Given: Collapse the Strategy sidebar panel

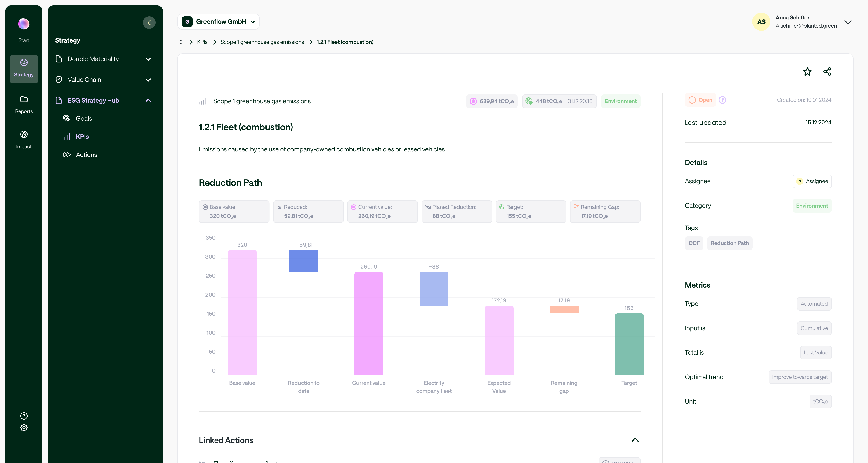Looking at the screenshot, I should point(149,23).
